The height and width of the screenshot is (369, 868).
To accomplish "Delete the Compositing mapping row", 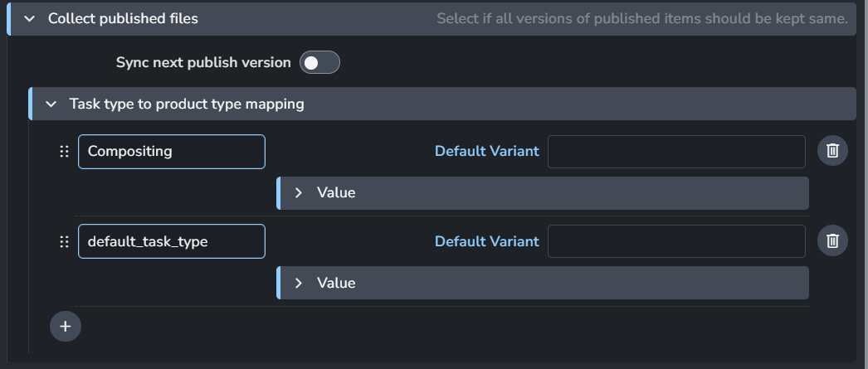I will tap(832, 151).
